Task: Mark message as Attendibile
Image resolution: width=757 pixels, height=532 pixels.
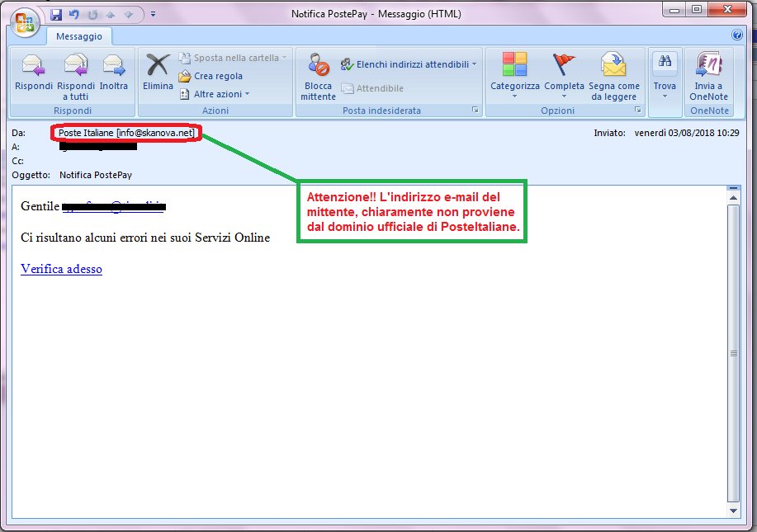Action: 372,88
